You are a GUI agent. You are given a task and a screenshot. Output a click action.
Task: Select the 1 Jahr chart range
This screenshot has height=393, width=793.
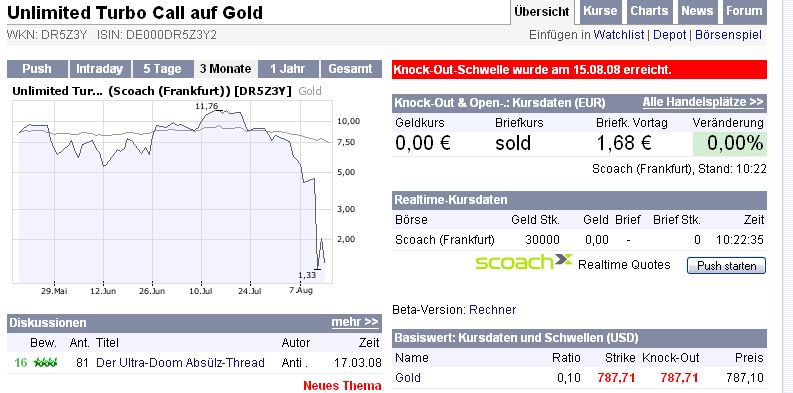(x=288, y=69)
